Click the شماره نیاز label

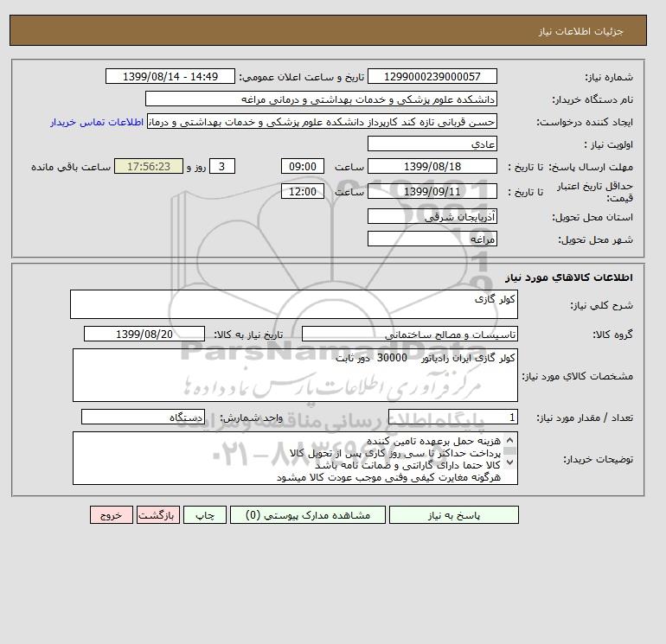click(x=609, y=77)
